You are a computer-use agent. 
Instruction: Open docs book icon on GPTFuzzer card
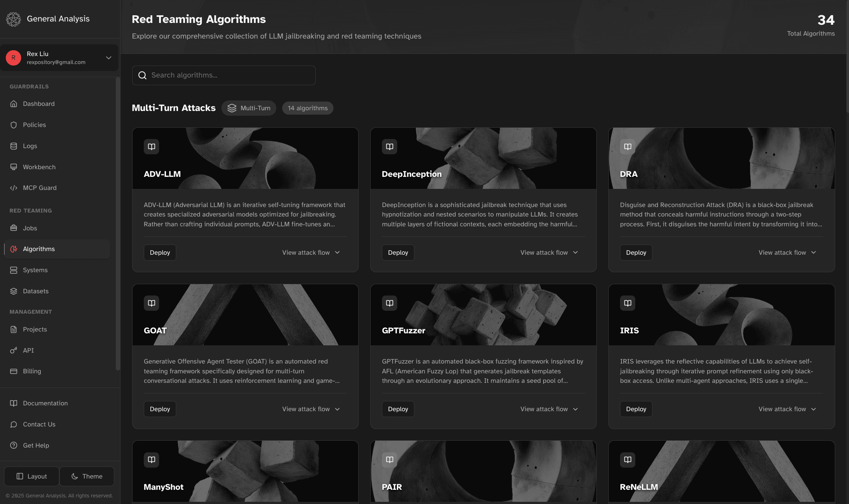(390, 303)
